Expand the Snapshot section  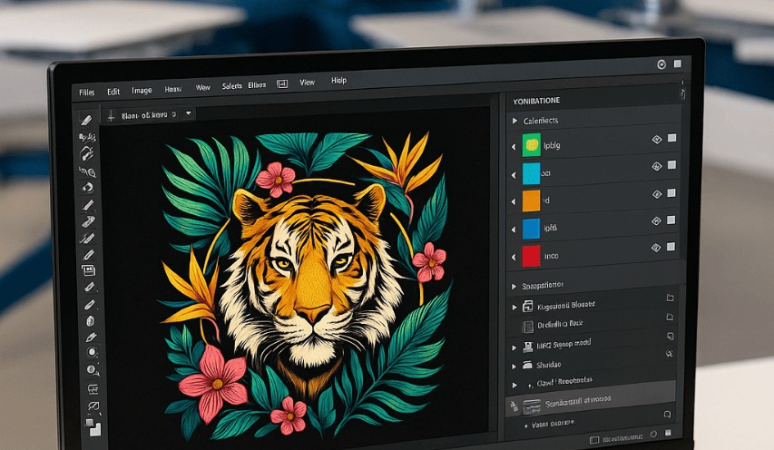[514, 286]
